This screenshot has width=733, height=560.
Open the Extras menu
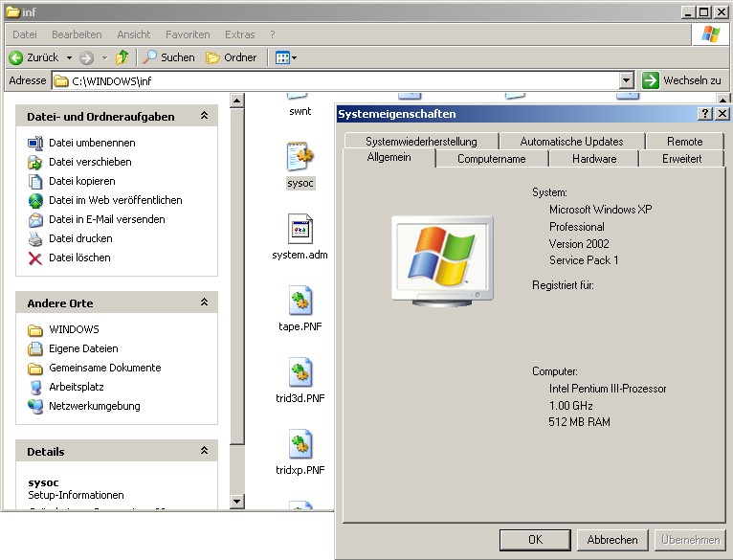pos(240,34)
